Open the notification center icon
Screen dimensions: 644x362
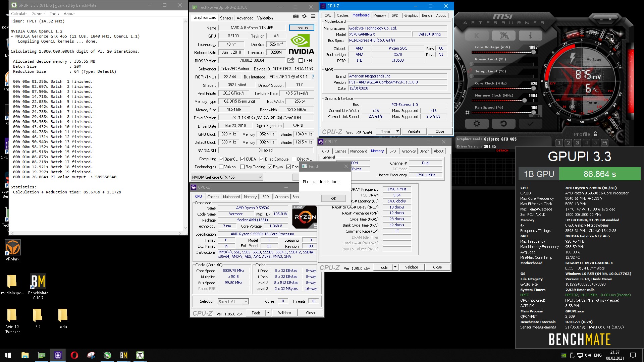click(633, 355)
